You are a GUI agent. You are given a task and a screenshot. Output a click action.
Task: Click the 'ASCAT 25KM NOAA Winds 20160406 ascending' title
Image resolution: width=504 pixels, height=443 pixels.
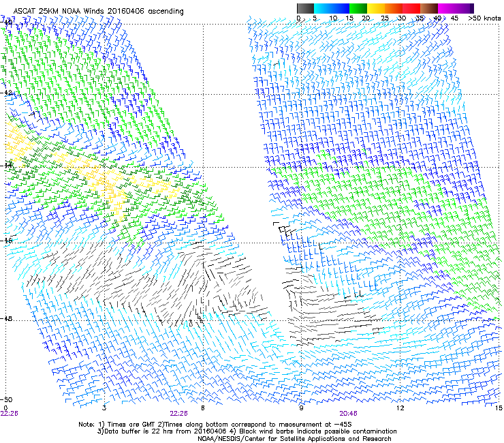point(98,12)
